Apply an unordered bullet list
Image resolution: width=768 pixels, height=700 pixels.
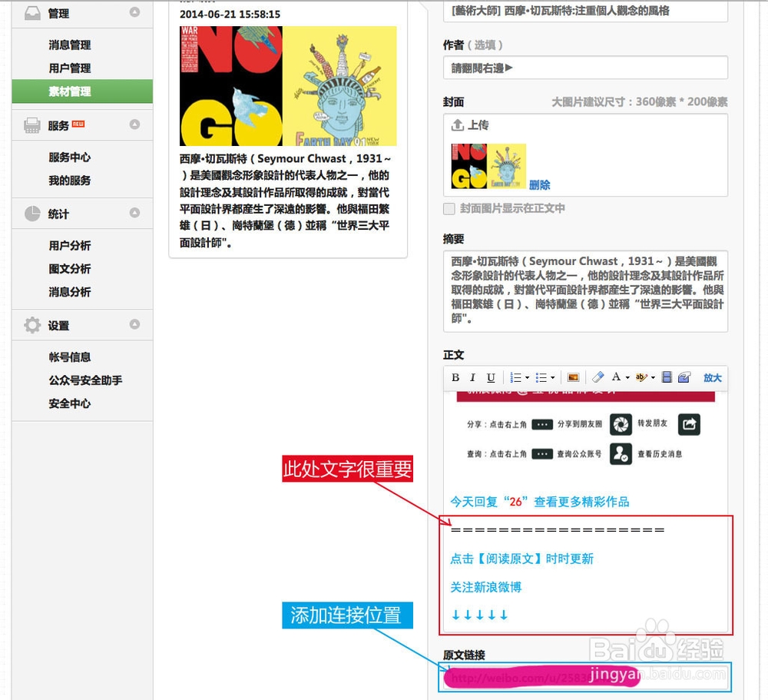pyautogui.click(x=542, y=377)
